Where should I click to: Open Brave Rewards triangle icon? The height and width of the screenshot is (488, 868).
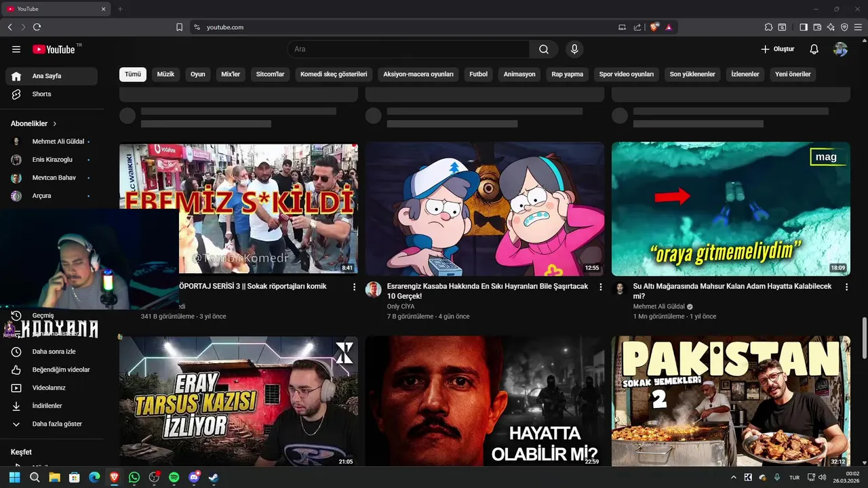coord(669,27)
